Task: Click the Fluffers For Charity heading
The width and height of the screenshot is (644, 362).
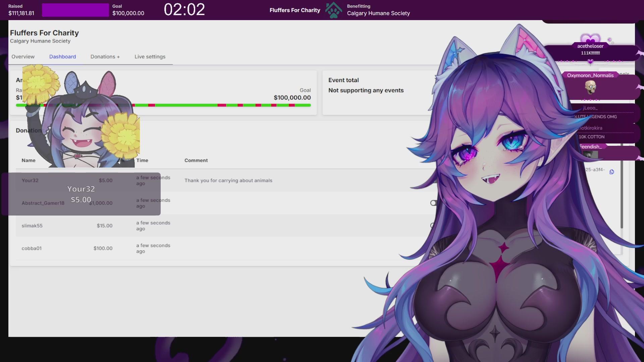Action: tap(45, 33)
